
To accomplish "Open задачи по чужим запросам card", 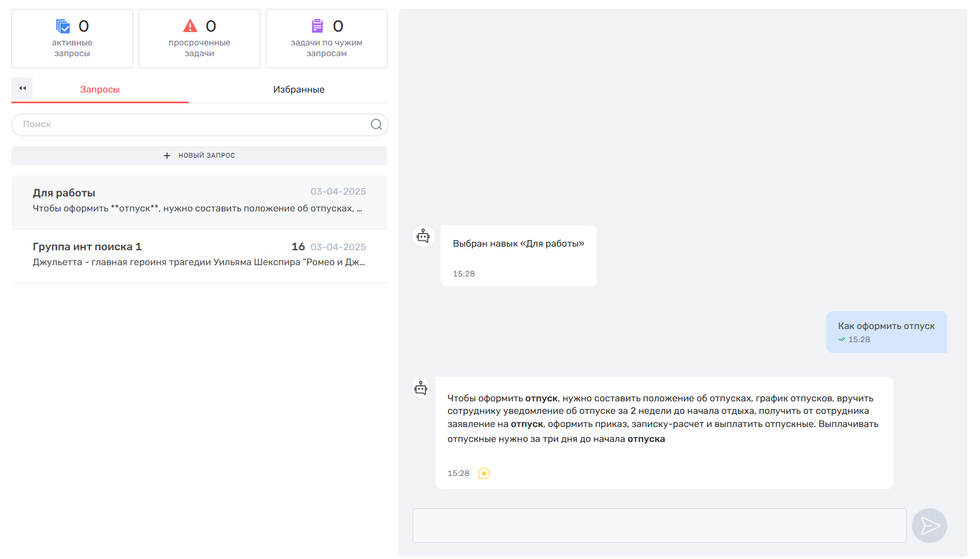I will [x=327, y=38].
